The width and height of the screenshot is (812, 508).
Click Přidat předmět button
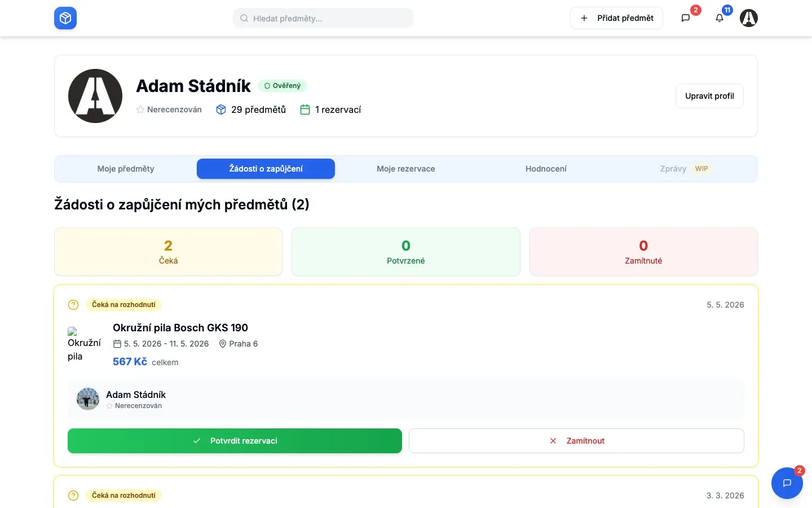[x=616, y=18]
